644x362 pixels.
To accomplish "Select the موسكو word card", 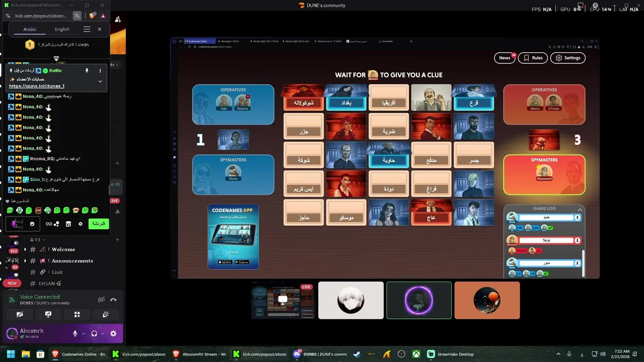I will click(346, 213).
